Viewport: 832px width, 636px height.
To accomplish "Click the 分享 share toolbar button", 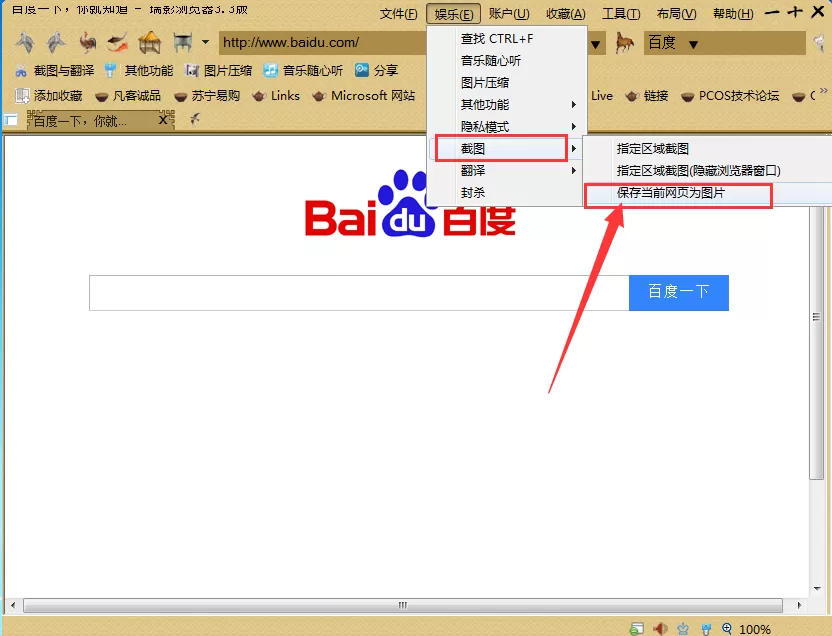I will coord(376,70).
